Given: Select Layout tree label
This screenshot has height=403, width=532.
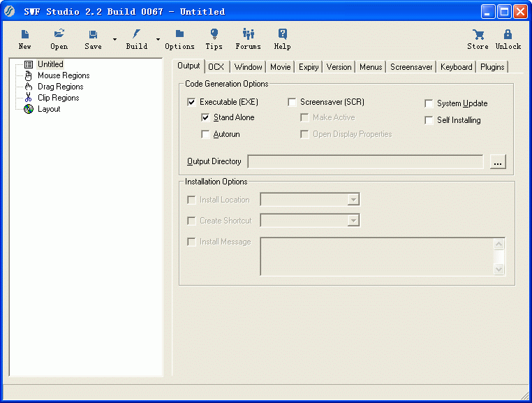Looking at the screenshot, I should click(x=49, y=109).
